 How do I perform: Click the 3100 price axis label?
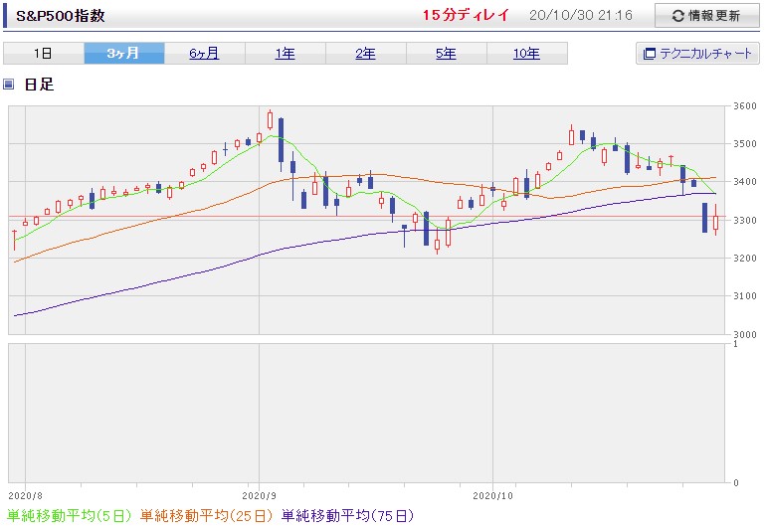[745, 296]
